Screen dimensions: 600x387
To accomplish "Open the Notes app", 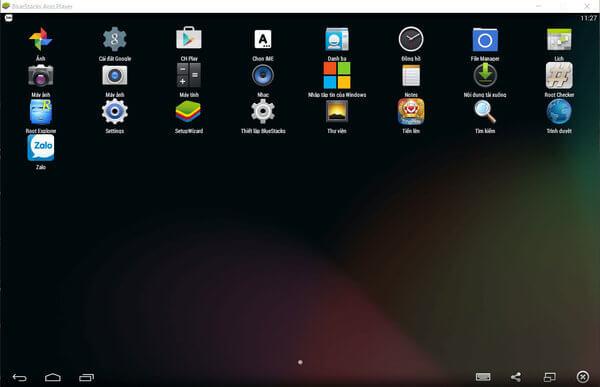I will coord(411,75).
